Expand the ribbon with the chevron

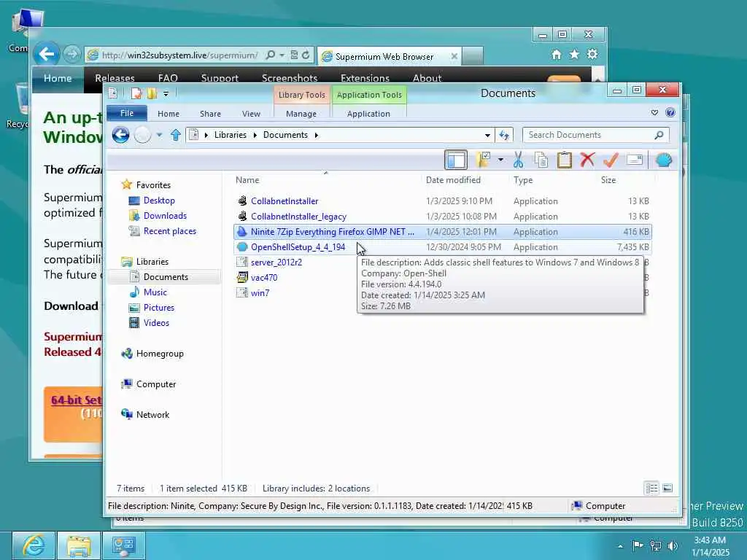pyautogui.click(x=654, y=113)
